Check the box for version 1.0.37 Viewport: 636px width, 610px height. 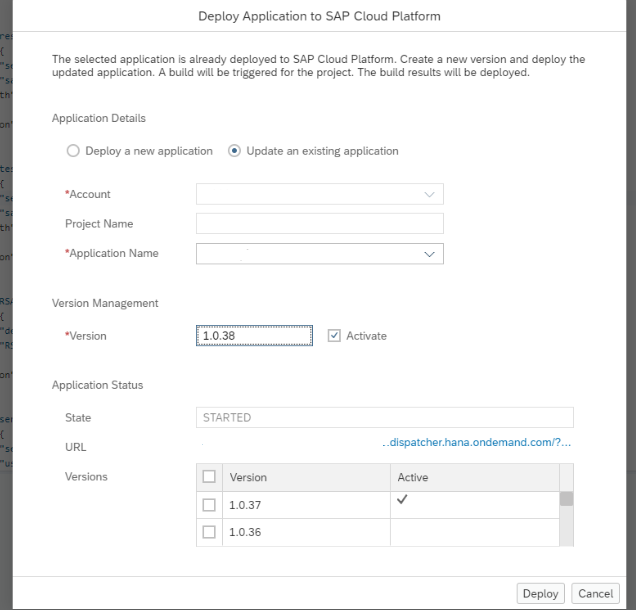(209, 505)
